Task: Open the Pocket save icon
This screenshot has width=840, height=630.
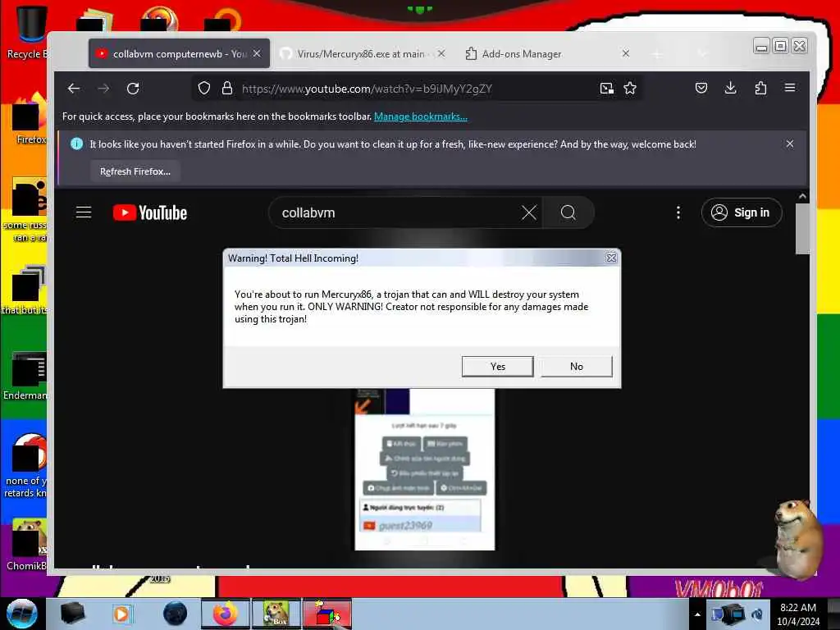Action: coord(701,88)
